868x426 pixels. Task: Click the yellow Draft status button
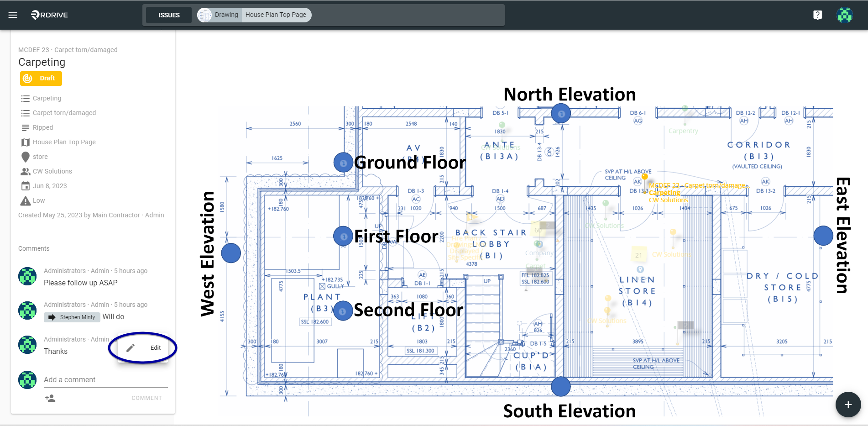41,79
